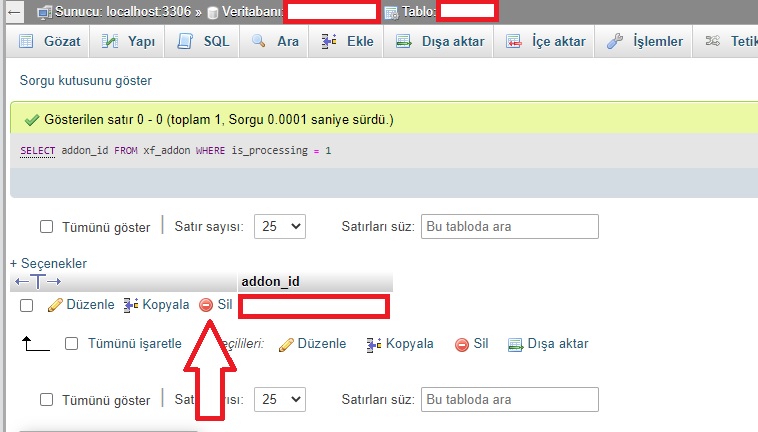Click Sil for selected rows
Image resolution: width=758 pixels, height=432 pixels.
[472, 344]
